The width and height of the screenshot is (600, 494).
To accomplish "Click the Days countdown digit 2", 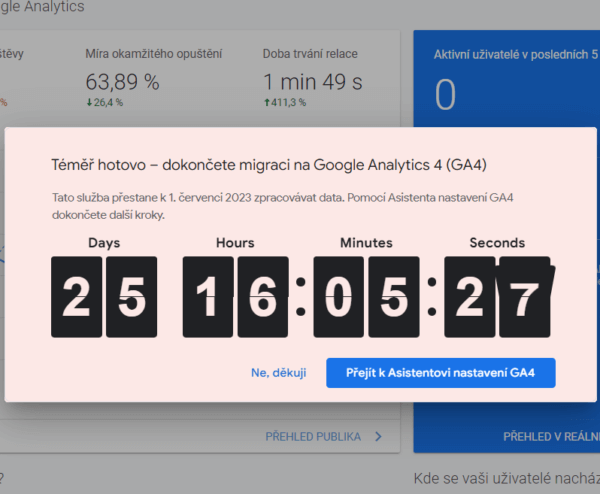I will (x=76, y=296).
